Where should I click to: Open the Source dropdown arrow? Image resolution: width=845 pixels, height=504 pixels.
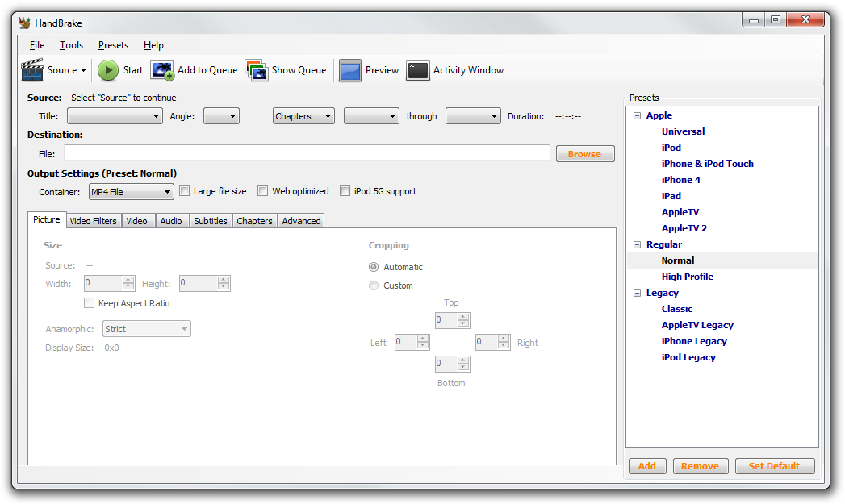[x=83, y=70]
